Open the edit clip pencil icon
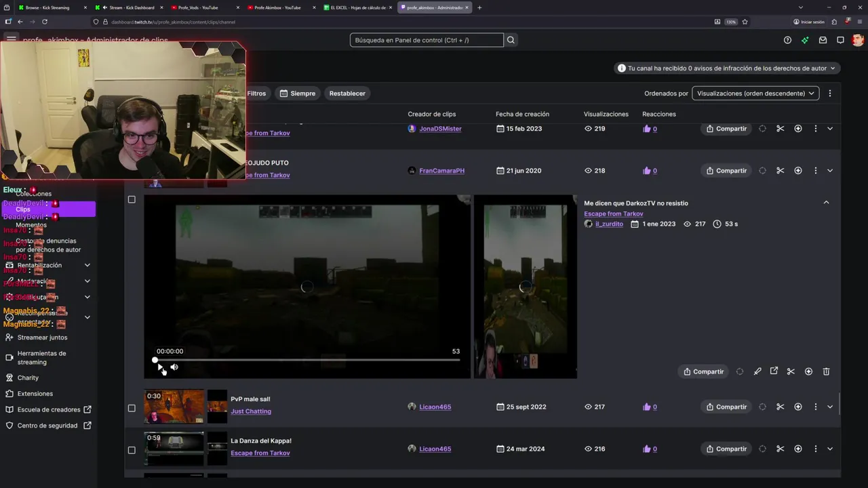 [757, 371]
